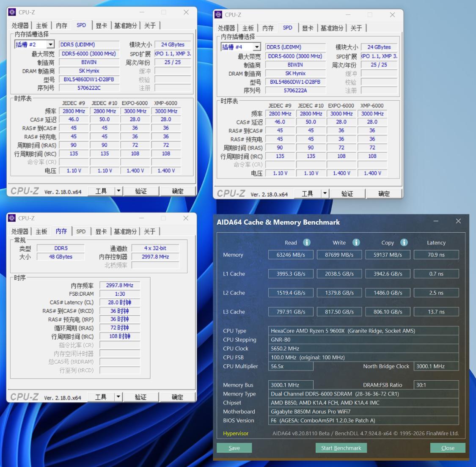Open the 基准跑分 tab in bottom-left window

pyautogui.click(x=126, y=231)
